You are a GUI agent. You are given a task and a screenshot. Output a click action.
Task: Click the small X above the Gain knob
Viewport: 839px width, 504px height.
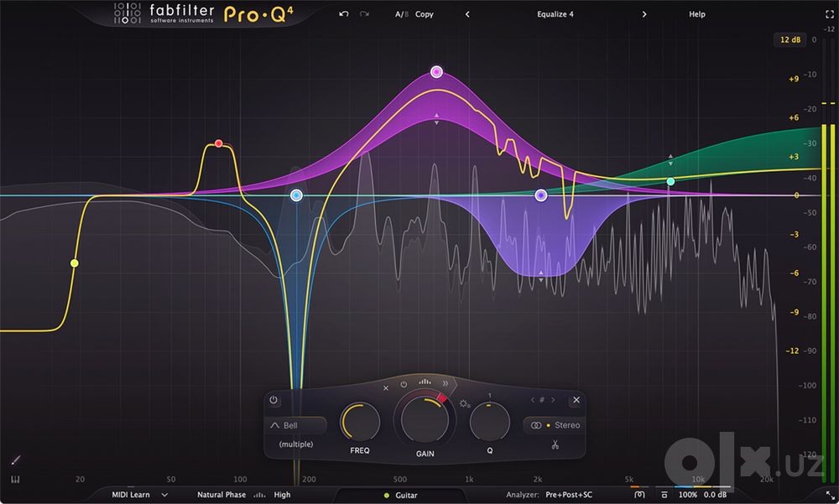coord(386,388)
